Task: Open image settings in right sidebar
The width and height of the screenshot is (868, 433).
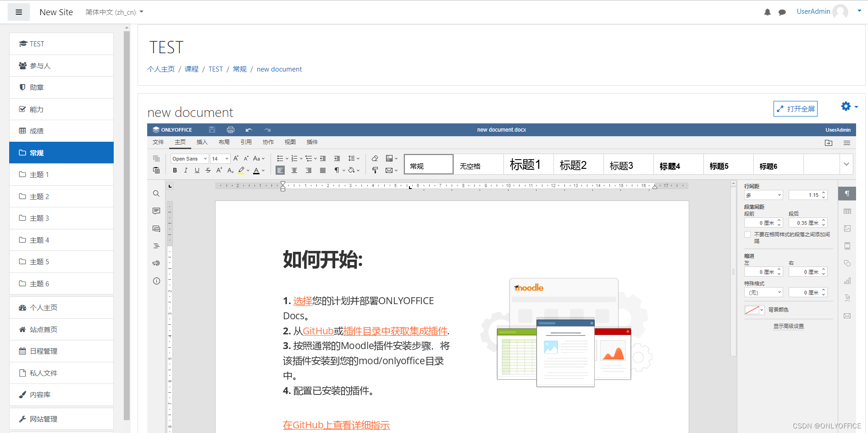Action: [847, 228]
